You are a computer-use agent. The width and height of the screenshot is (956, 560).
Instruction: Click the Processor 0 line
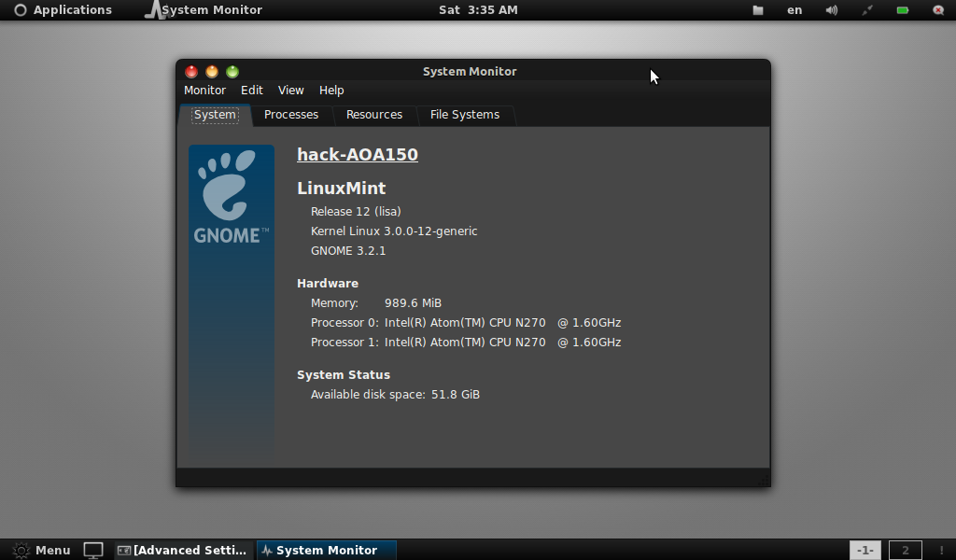click(466, 322)
